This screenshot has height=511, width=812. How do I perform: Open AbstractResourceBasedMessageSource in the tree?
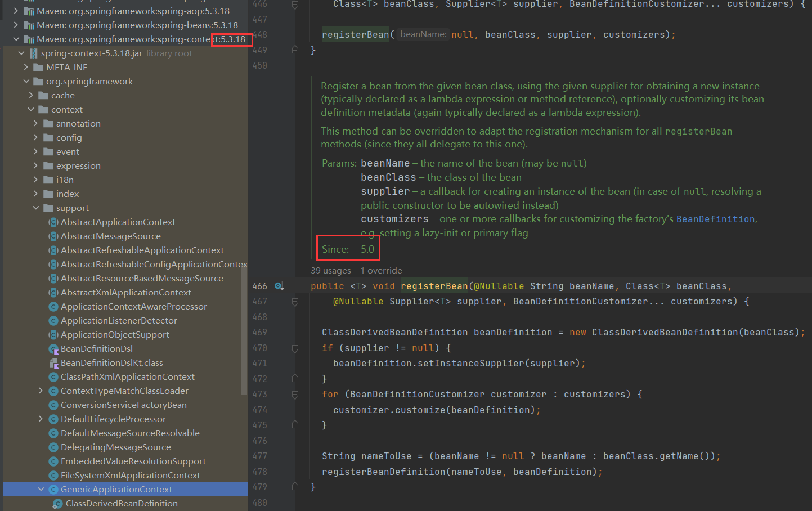tap(142, 278)
